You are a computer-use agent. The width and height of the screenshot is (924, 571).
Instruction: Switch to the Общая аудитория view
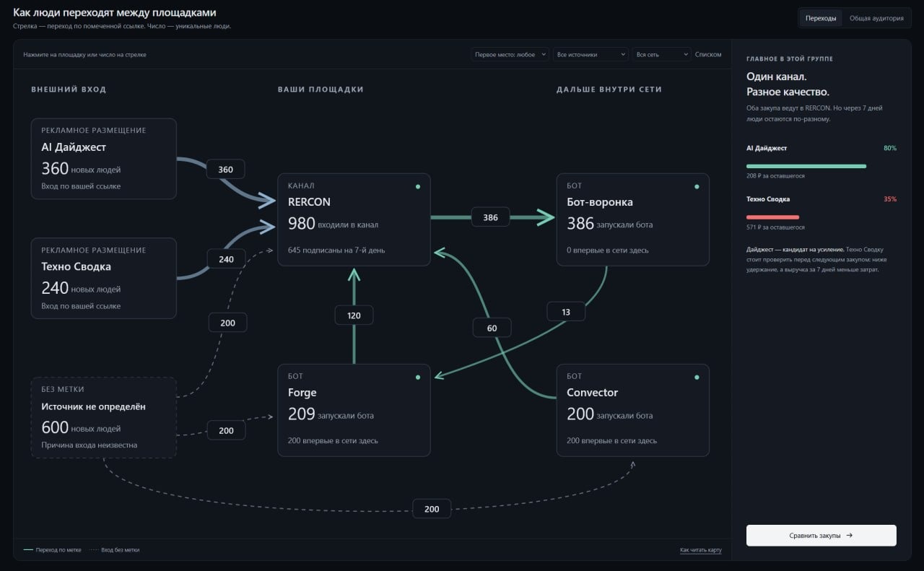click(x=876, y=18)
